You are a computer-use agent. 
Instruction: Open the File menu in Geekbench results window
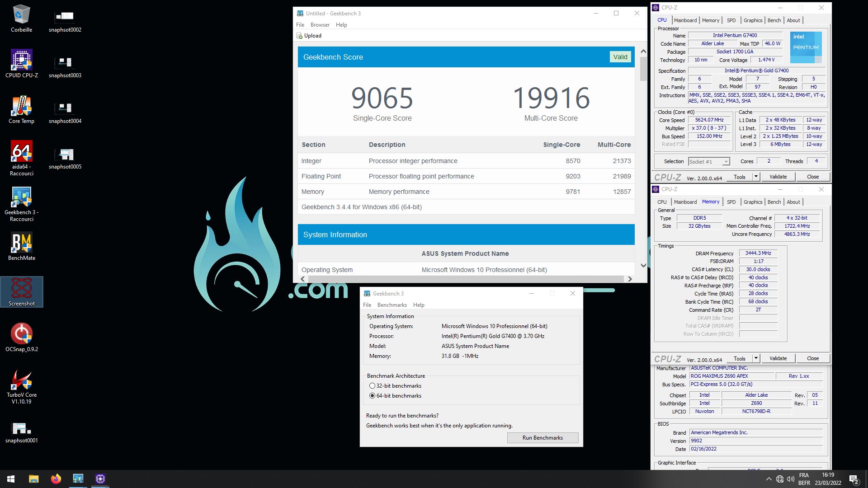[300, 25]
